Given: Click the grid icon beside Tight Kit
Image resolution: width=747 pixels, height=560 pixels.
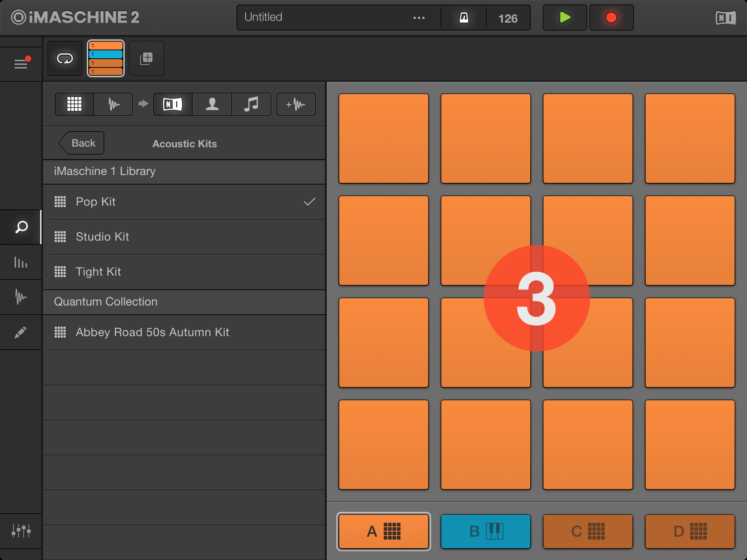Looking at the screenshot, I should click(60, 272).
